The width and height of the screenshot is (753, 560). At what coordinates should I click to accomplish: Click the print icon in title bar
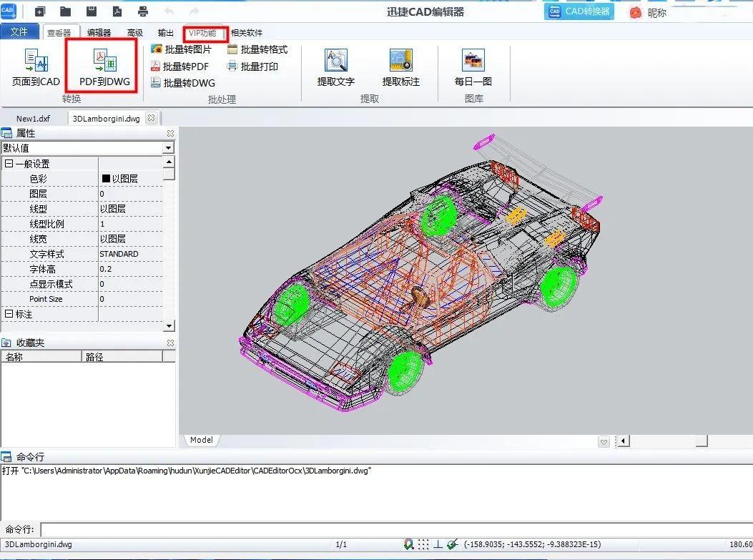[x=143, y=11]
